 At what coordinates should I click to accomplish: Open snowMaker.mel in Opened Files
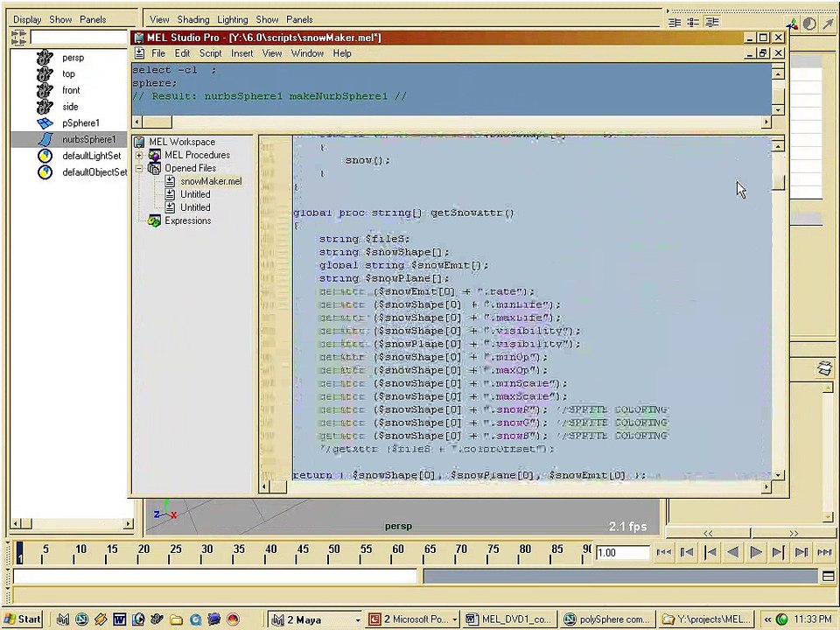pos(211,181)
